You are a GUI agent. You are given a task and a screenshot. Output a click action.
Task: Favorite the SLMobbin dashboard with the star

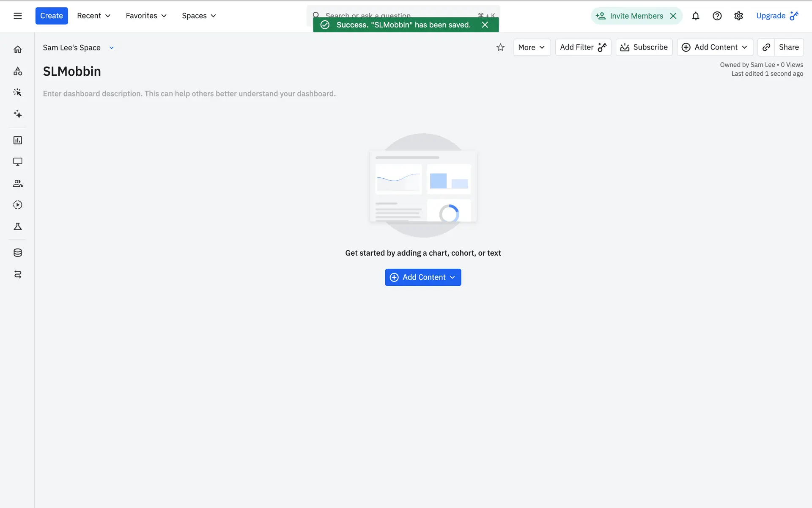500,47
